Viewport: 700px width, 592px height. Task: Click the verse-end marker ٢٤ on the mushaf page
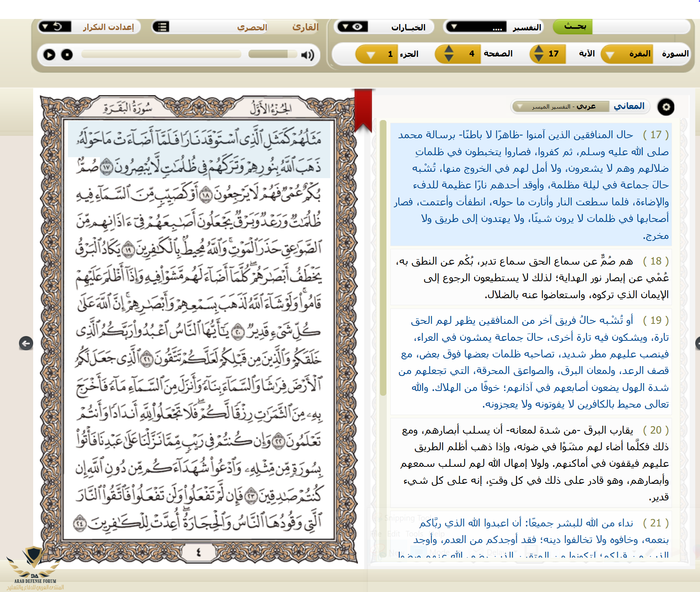80,523
